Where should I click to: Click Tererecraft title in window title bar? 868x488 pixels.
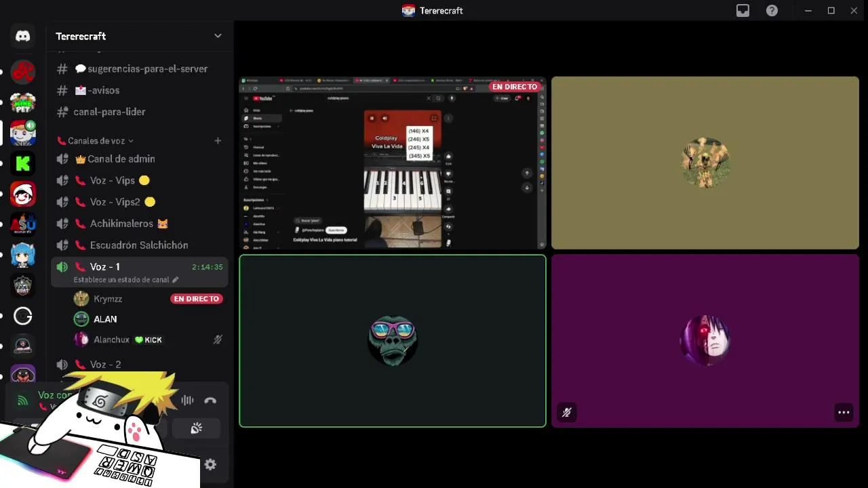pyautogui.click(x=441, y=10)
